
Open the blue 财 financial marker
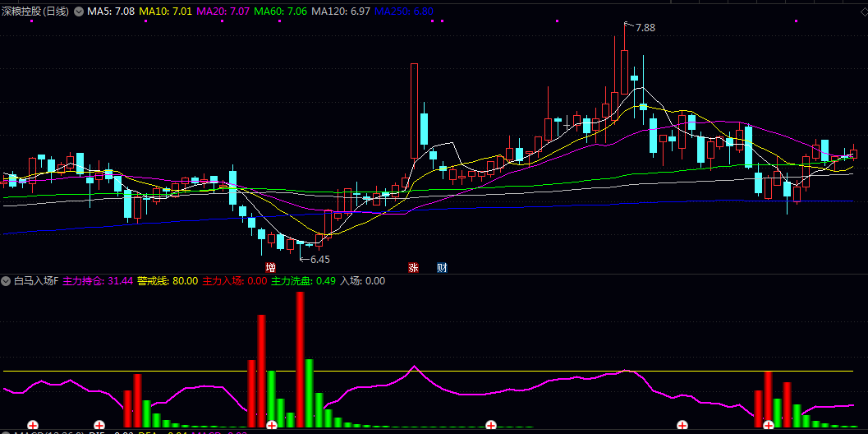pyautogui.click(x=442, y=268)
